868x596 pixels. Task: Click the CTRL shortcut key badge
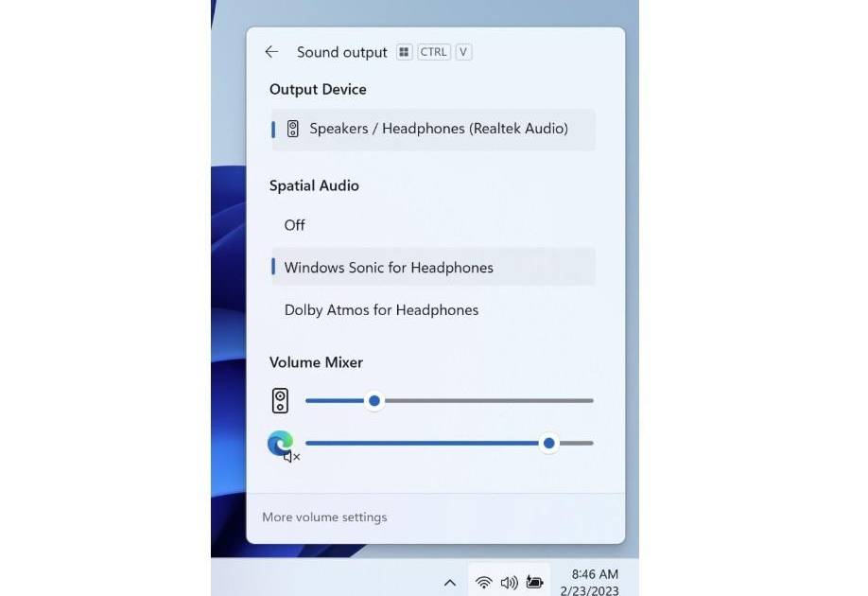point(434,52)
